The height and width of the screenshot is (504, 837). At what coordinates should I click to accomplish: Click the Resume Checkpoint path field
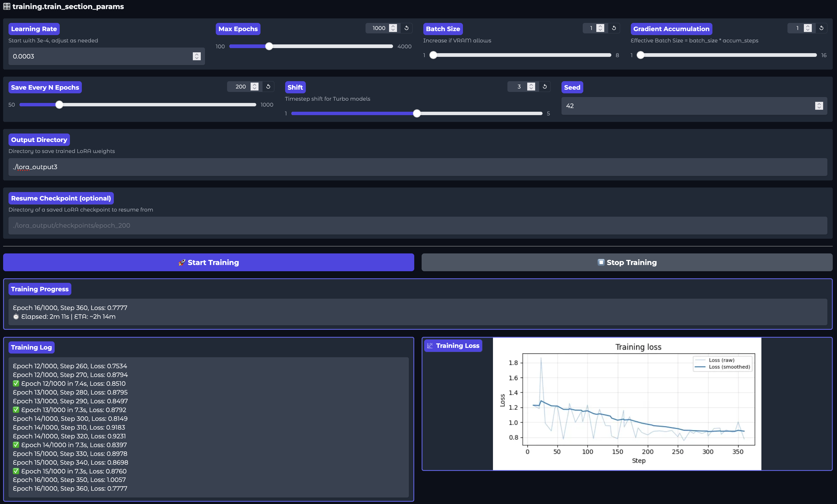click(x=417, y=225)
